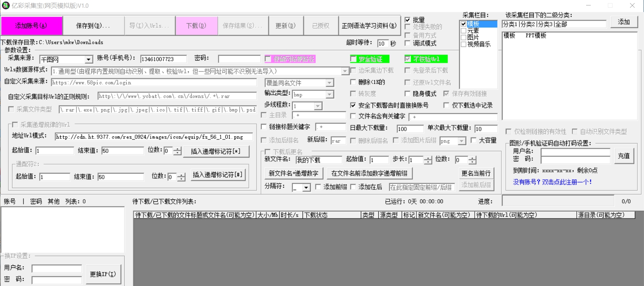
Task: Open the 覆盖同名文件 dropdown
Action: [329, 83]
